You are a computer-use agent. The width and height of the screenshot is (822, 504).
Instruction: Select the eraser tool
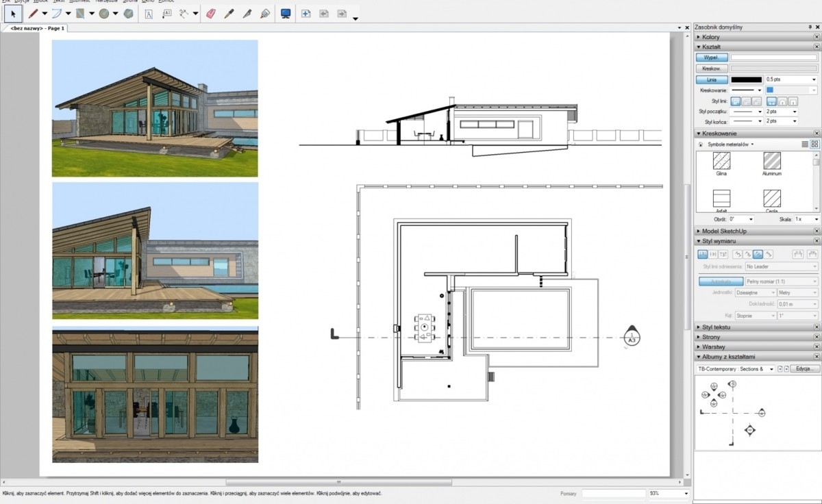[210, 14]
